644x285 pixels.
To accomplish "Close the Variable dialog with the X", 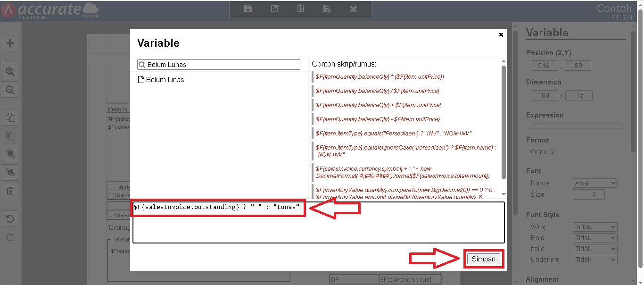I will 501,34.
